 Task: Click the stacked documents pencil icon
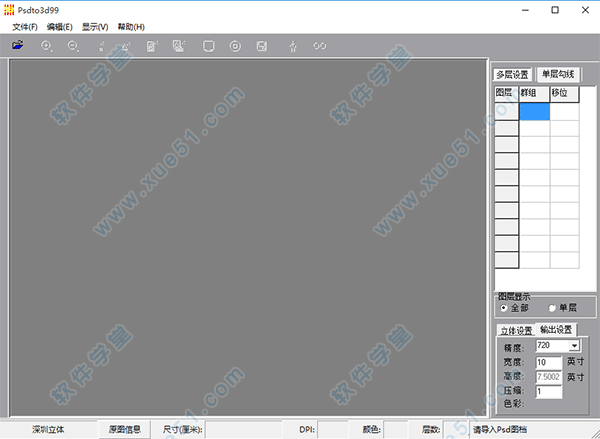coord(179,46)
